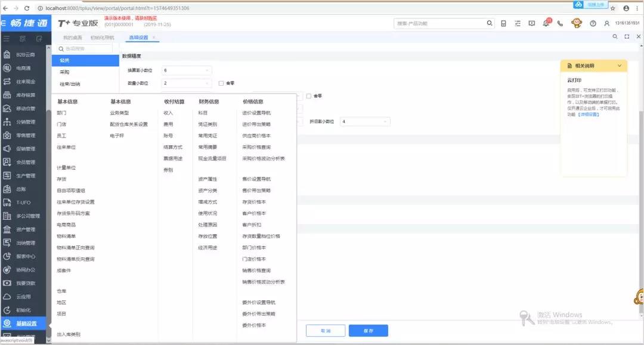
Task: Click the 电商通 sidebar icon
Action: (7, 68)
